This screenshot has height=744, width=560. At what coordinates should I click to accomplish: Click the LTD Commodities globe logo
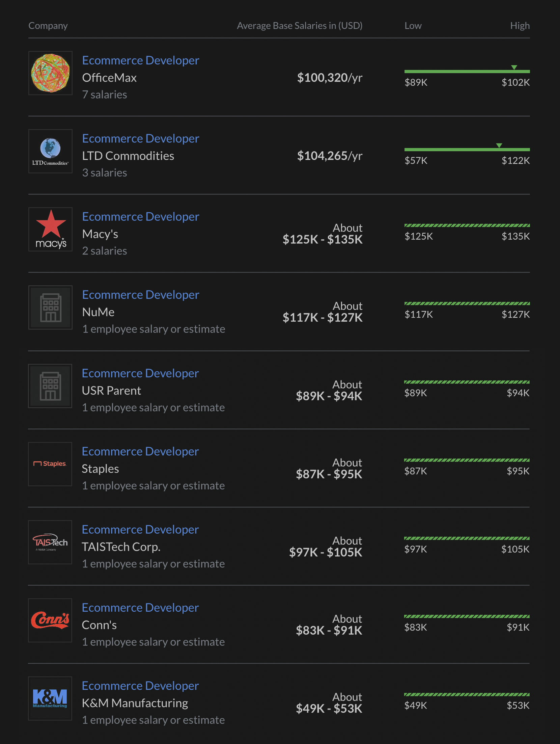pyautogui.click(x=50, y=151)
